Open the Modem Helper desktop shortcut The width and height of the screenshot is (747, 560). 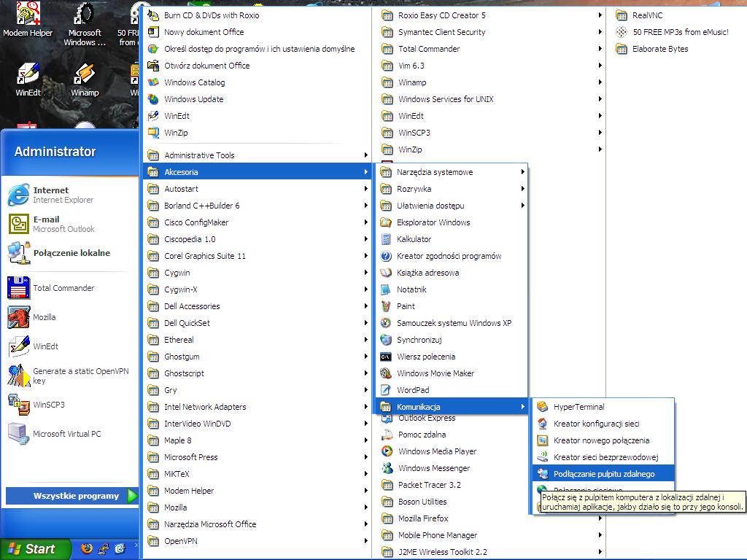(x=28, y=20)
